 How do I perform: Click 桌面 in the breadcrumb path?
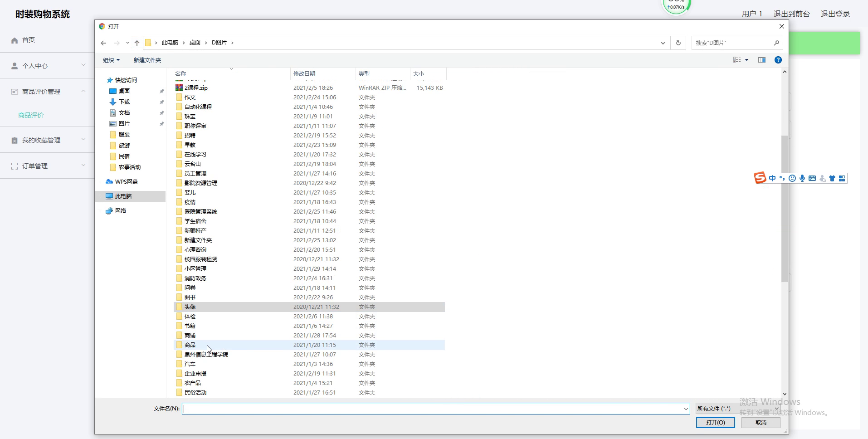click(x=195, y=43)
